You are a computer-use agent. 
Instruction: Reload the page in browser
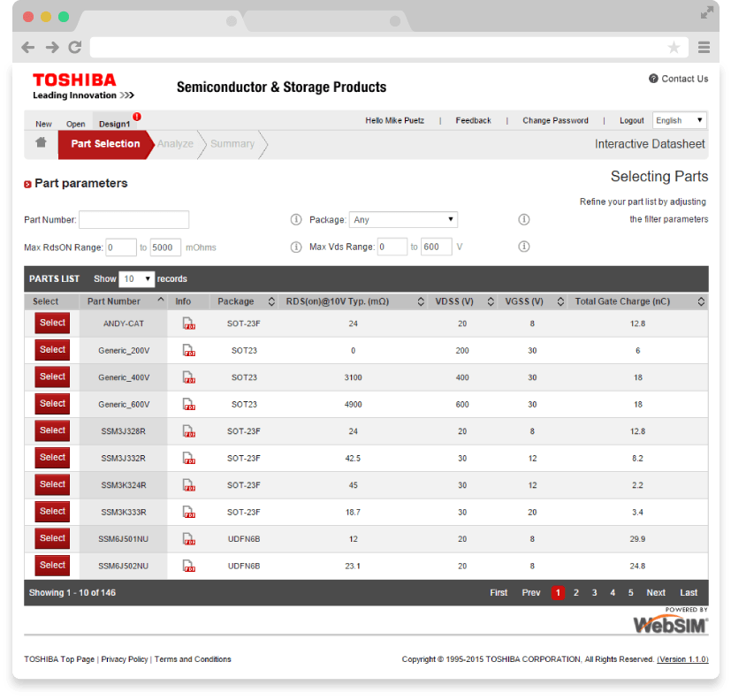coord(75,47)
